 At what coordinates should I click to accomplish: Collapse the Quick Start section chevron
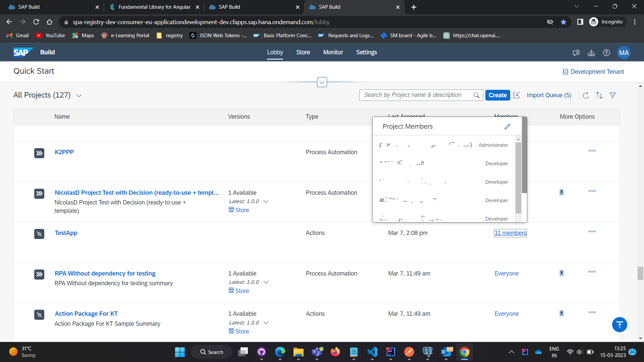pos(322,82)
